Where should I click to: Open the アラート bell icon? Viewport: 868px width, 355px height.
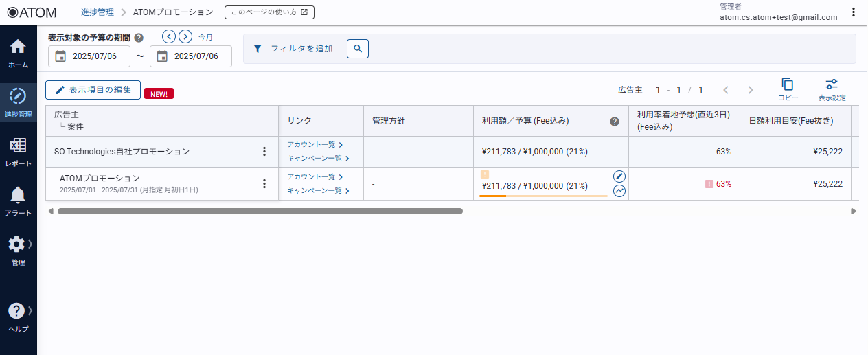tap(18, 196)
